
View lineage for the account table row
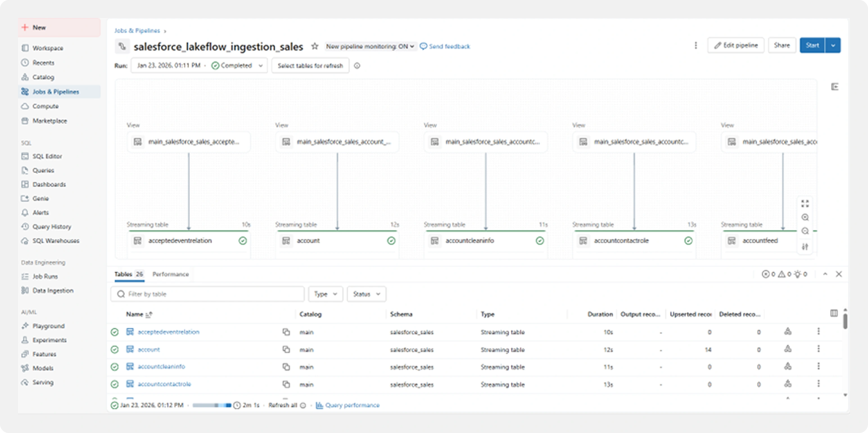788,349
